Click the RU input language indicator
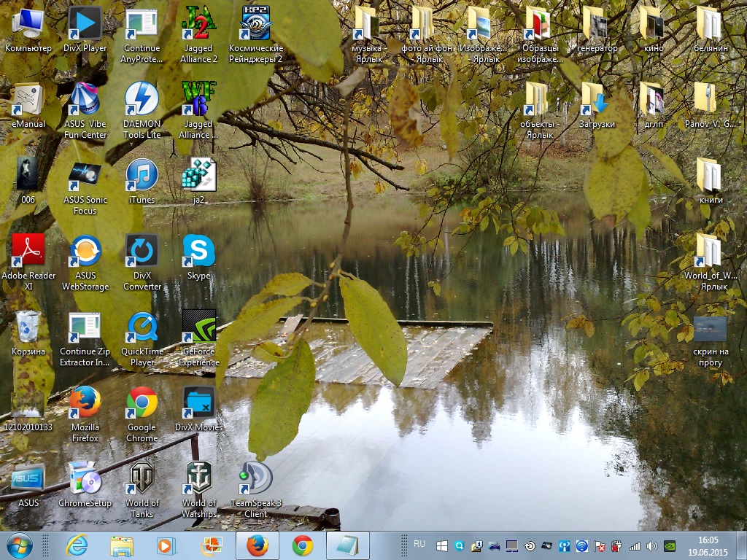This screenshot has width=747, height=560. click(419, 544)
